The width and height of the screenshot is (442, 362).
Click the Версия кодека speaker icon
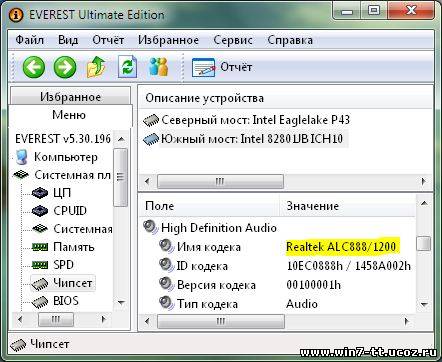(166, 284)
